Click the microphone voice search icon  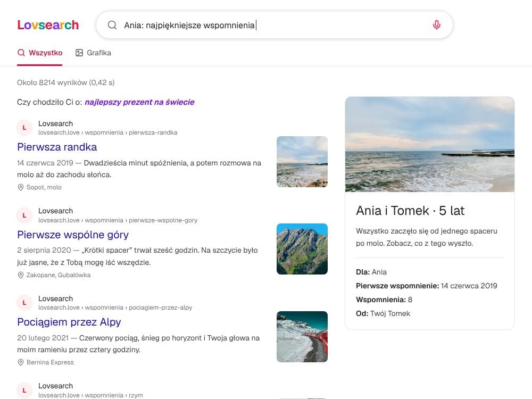[x=437, y=25]
